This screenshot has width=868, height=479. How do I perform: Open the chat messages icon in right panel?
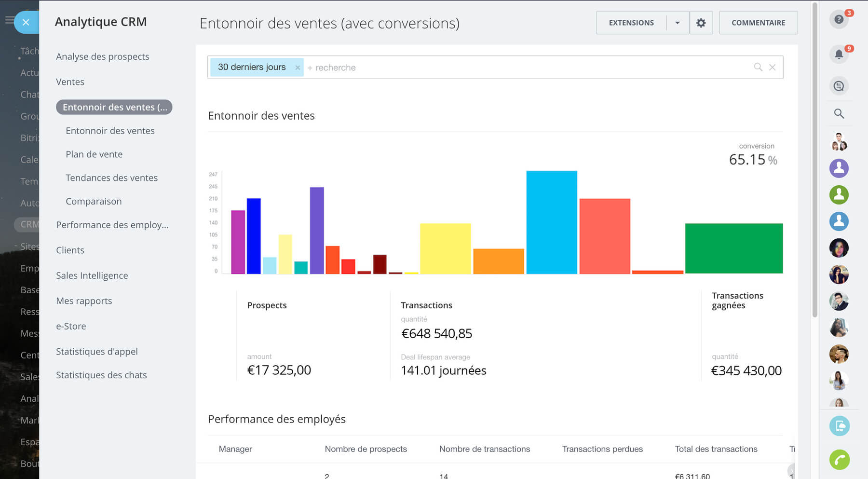(x=839, y=86)
